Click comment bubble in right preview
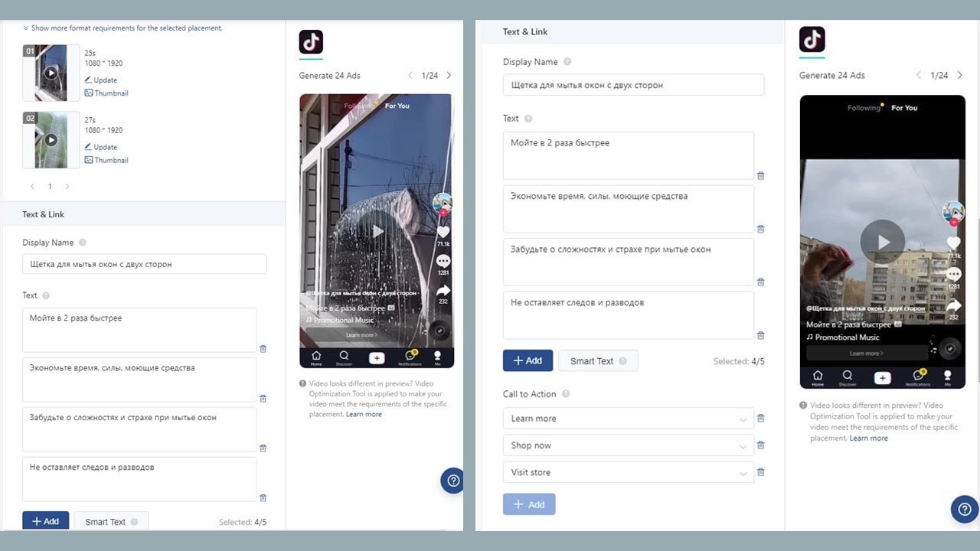 click(953, 274)
